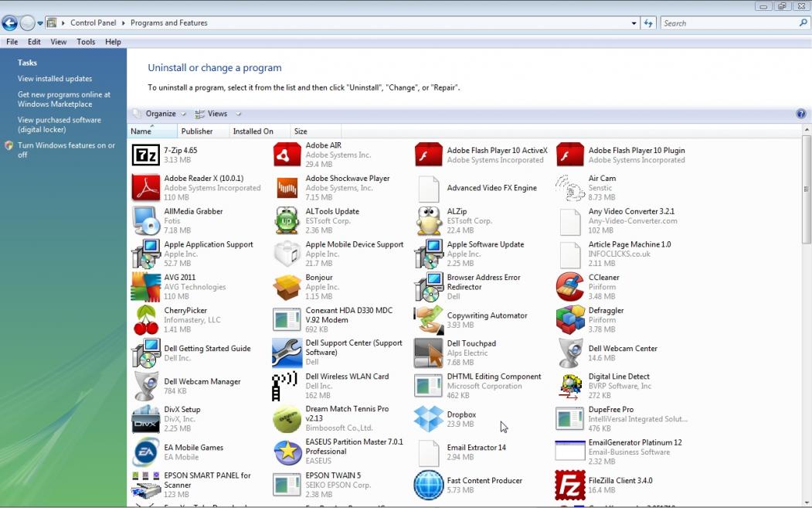Open the File menu
The width and height of the screenshot is (812, 508).
pos(12,42)
